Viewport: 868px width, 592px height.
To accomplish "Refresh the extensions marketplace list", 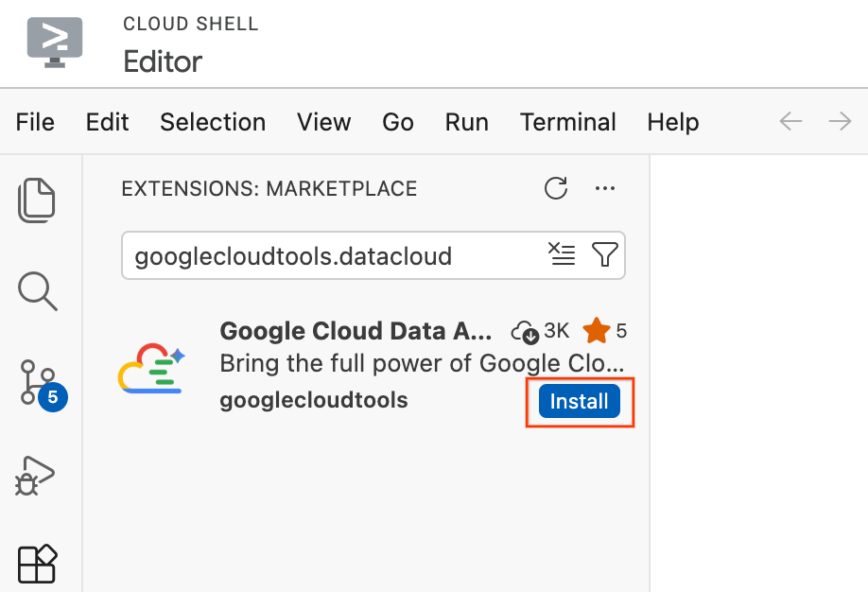I will coord(556,188).
